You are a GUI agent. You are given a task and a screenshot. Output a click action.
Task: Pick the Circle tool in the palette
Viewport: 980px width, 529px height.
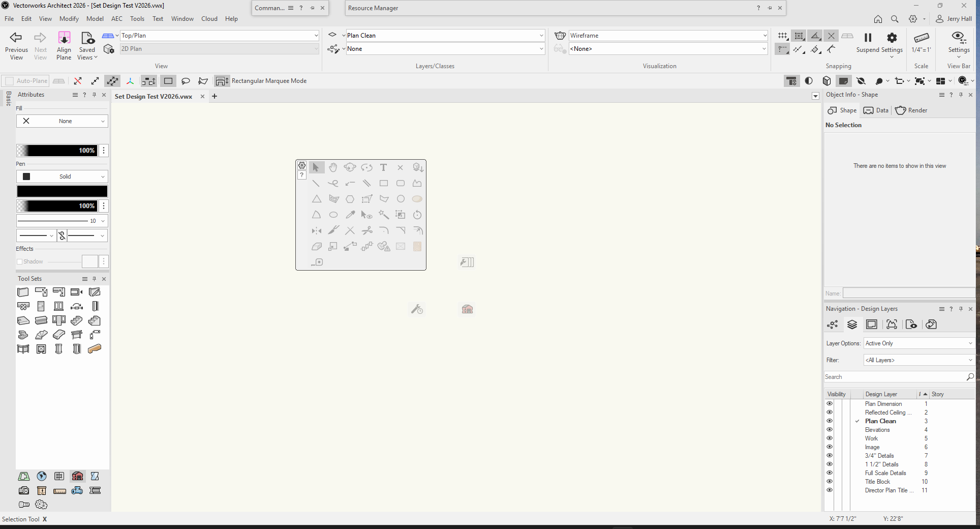[x=401, y=199]
